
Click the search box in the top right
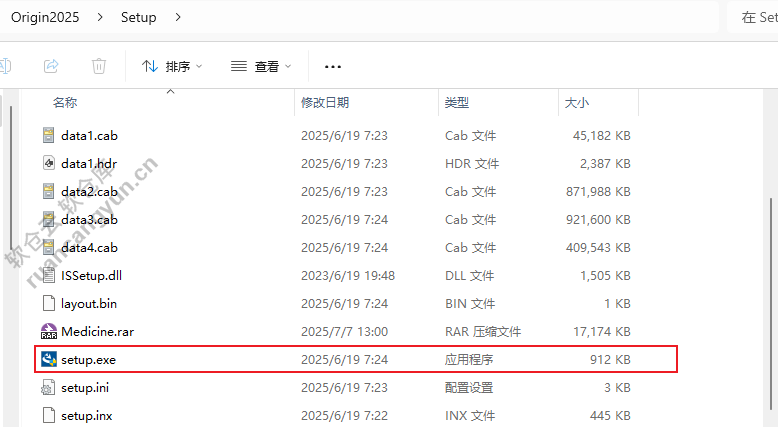coord(755,17)
